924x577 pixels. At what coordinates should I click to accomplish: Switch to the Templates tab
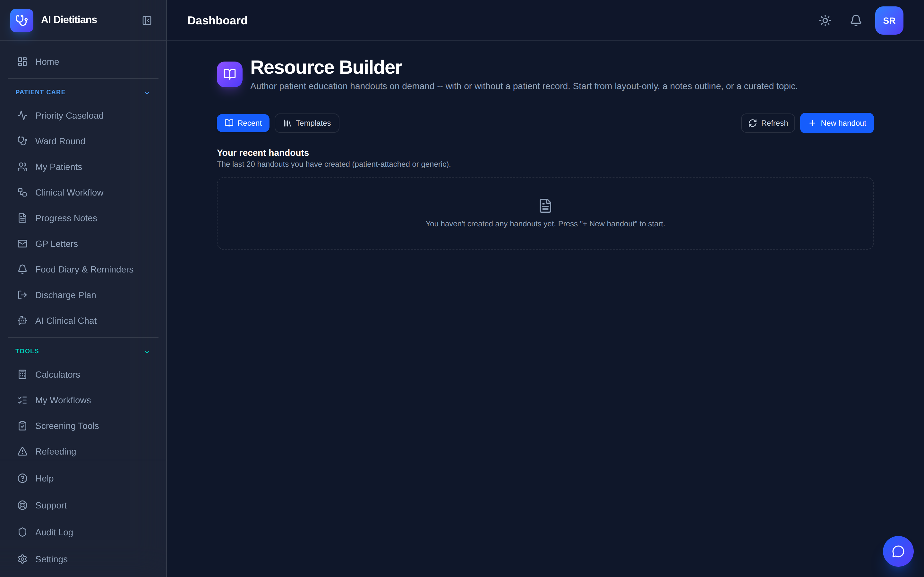pos(307,123)
